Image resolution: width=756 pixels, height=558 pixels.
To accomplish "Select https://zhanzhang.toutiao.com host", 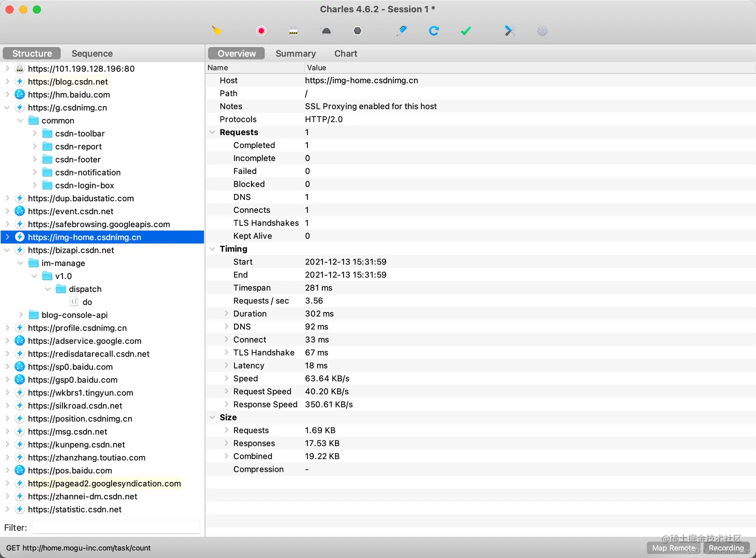I will click(x=86, y=457).
